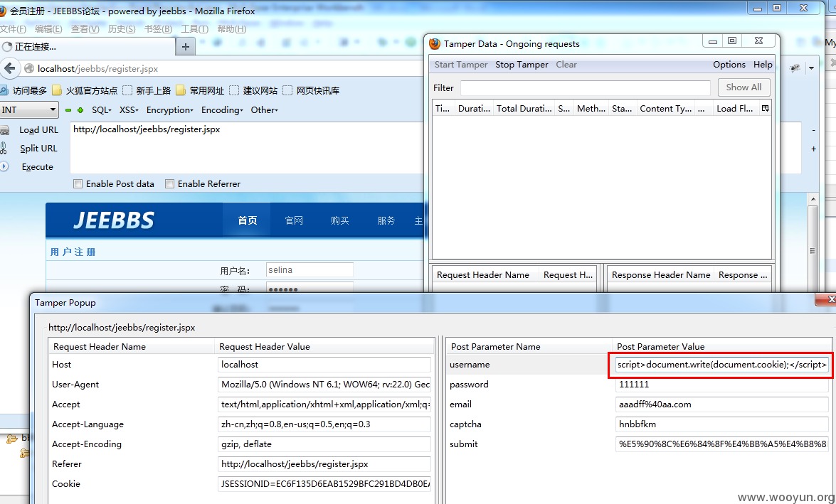Click Stop Tamper in Tamper Data

pyautogui.click(x=522, y=65)
